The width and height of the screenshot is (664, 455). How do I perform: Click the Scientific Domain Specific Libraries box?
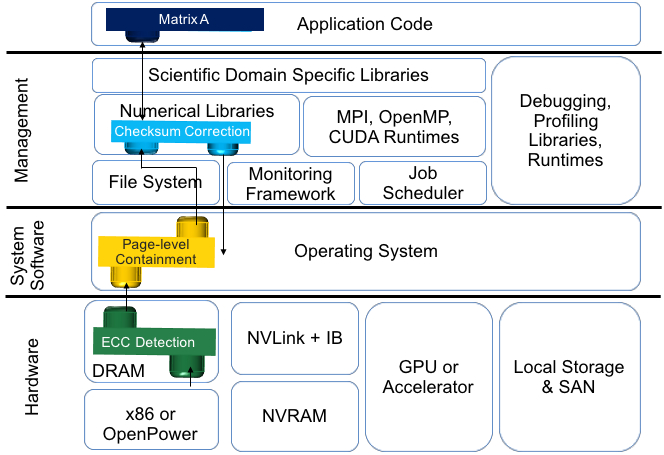tap(288, 75)
